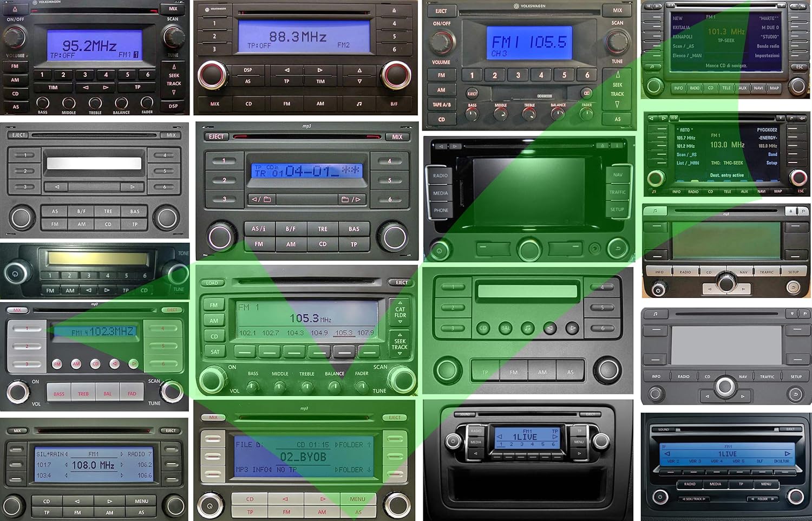
Task: Select the TIM button on the 95.2MHz radio
Action: (53, 87)
